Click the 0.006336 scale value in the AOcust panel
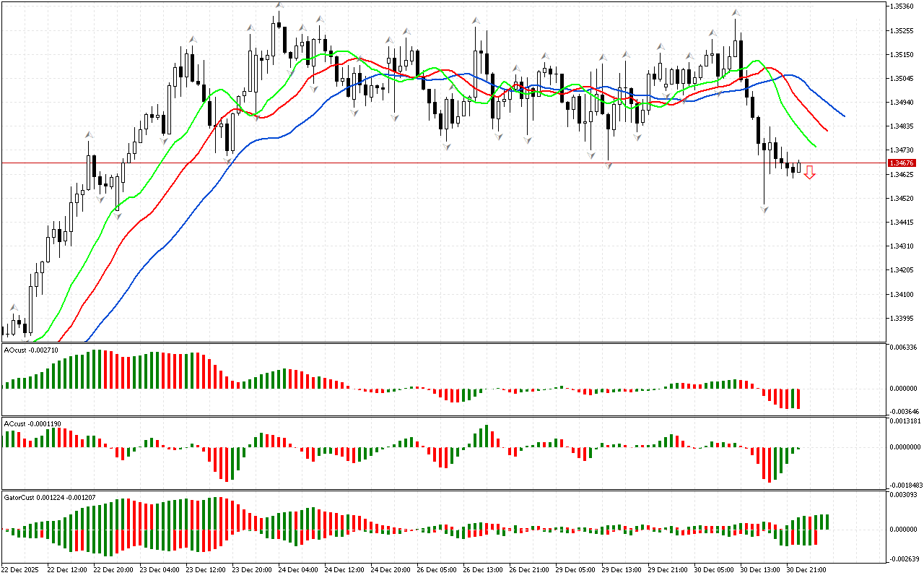924x578 pixels. pyautogui.click(x=904, y=348)
